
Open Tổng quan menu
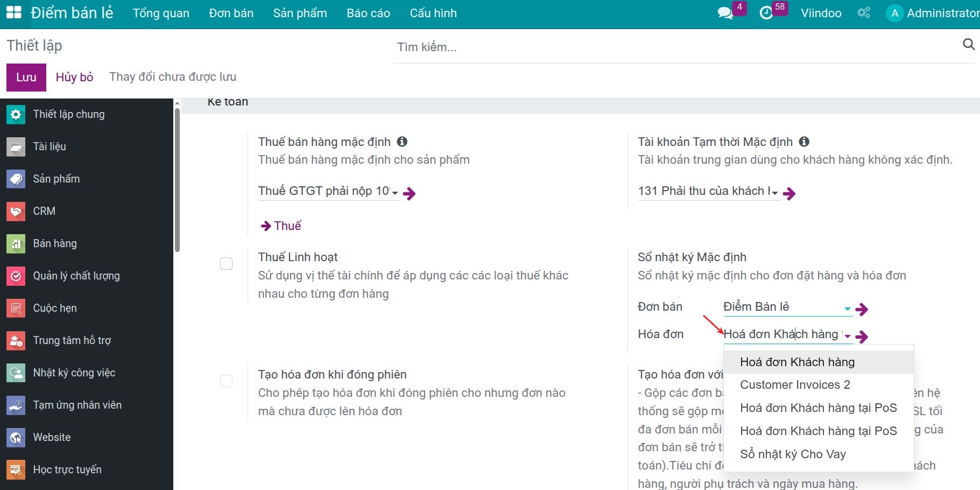point(161,13)
